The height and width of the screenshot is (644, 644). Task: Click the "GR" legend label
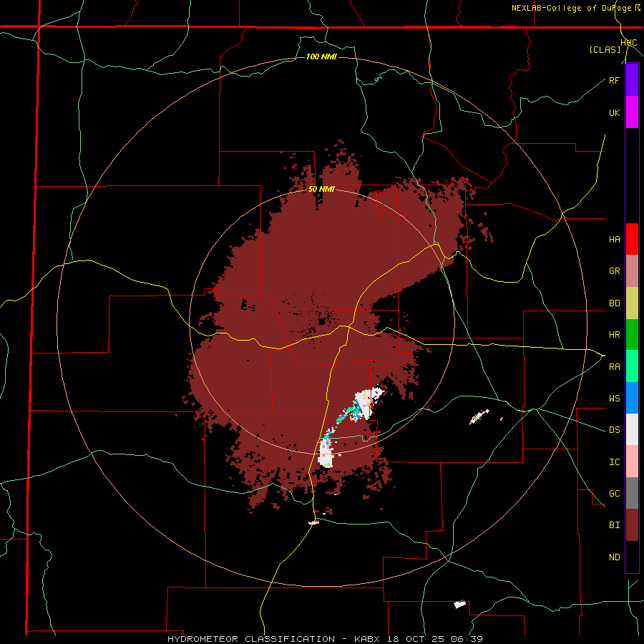pyautogui.click(x=614, y=271)
